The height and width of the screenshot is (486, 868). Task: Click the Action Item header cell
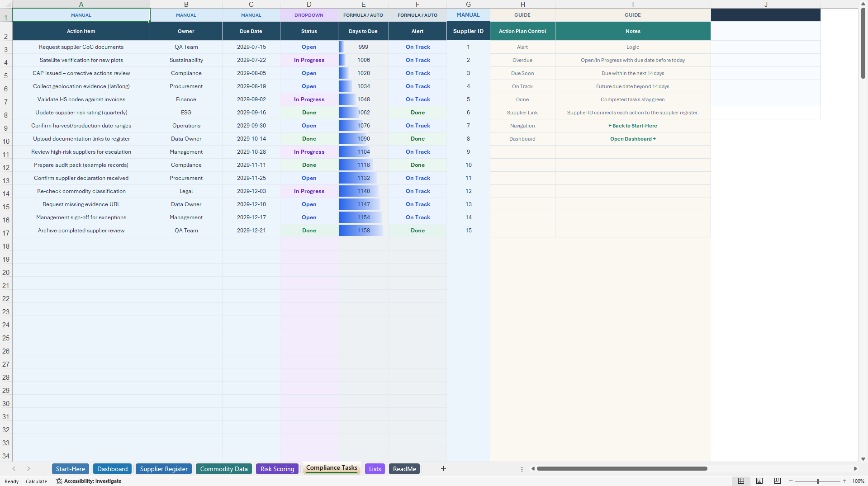(x=81, y=31)
